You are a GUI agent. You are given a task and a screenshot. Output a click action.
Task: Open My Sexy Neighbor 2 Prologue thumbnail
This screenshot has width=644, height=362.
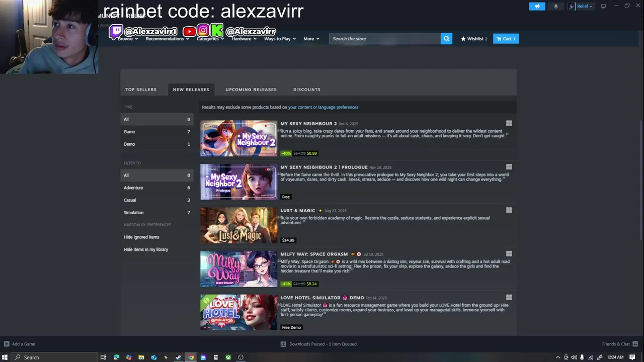(238, 182)
